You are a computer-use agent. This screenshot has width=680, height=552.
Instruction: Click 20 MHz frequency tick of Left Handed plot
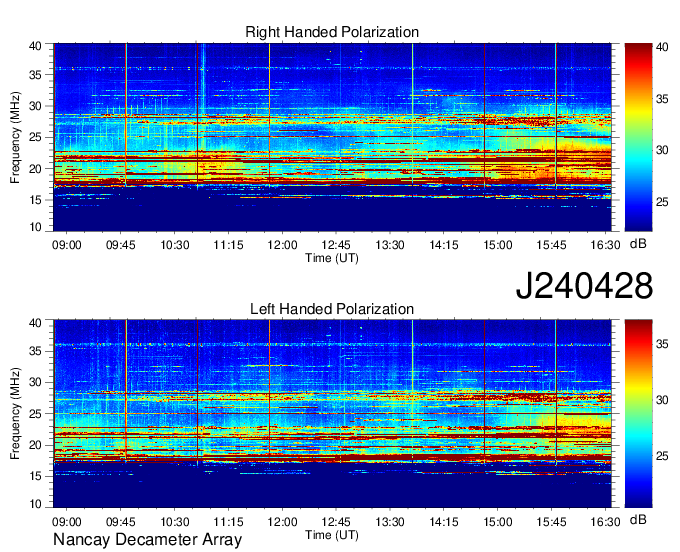[35, 445]
